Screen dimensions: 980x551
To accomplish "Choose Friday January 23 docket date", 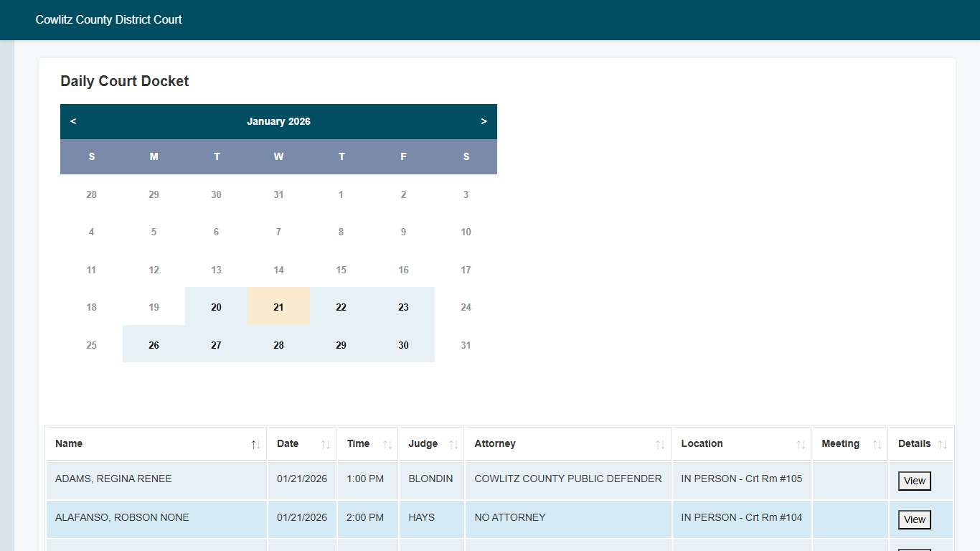I will click(x=403, y=307).
